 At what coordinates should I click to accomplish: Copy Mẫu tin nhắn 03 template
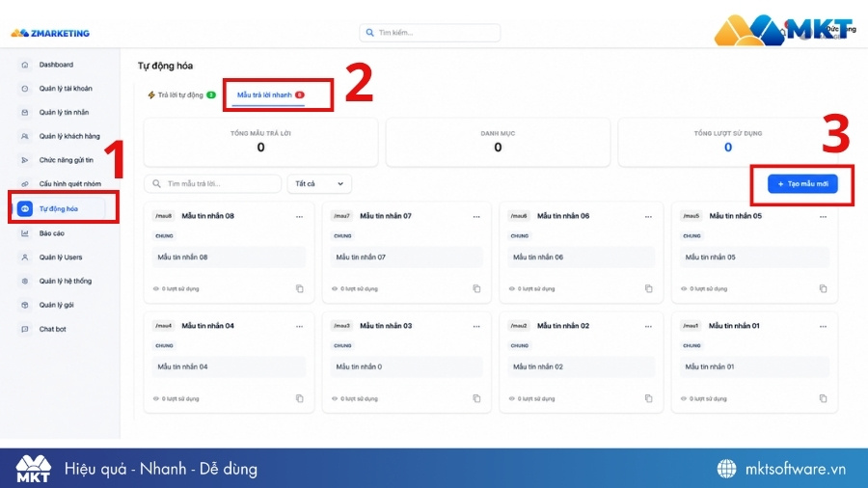(476, 398)
